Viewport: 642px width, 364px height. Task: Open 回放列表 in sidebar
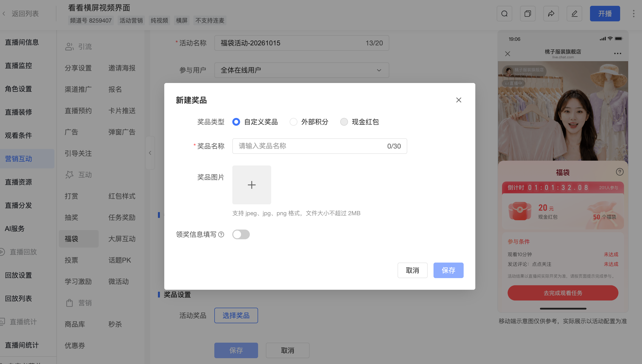[18, 298]
